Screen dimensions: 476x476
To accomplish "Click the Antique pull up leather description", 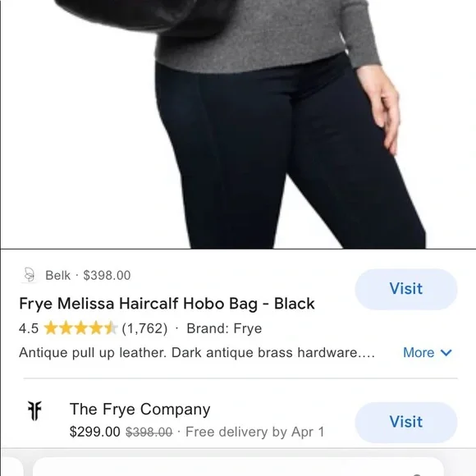I will 197,352.
